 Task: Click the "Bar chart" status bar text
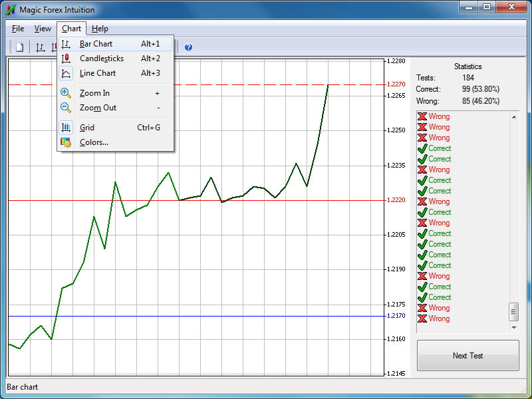tap(23, 387)
